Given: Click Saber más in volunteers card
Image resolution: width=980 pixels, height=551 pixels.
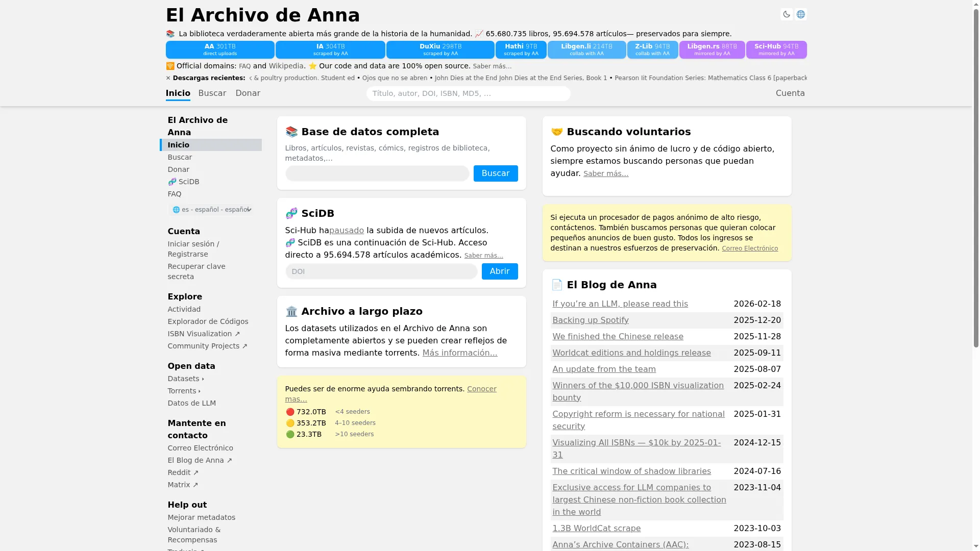Looking at the screenshot, I should [606, 174].
